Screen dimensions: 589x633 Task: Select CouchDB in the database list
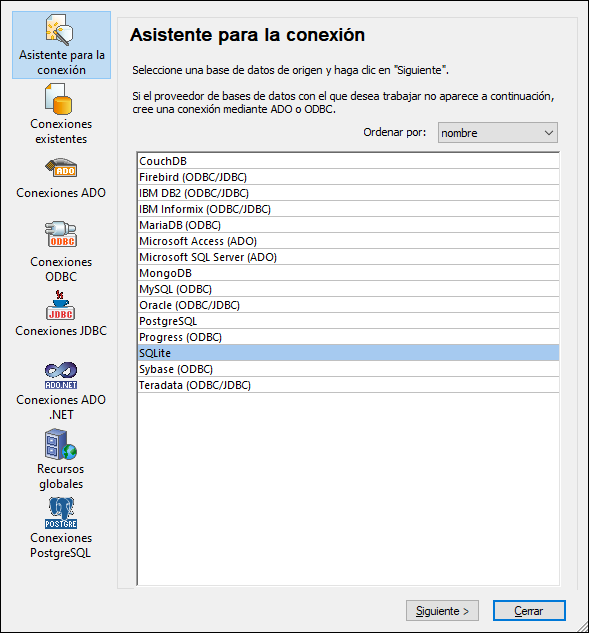click(348, 161)
